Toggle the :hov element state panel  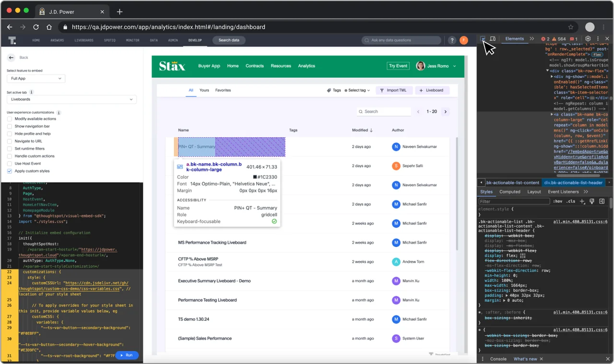pos(557,201)
